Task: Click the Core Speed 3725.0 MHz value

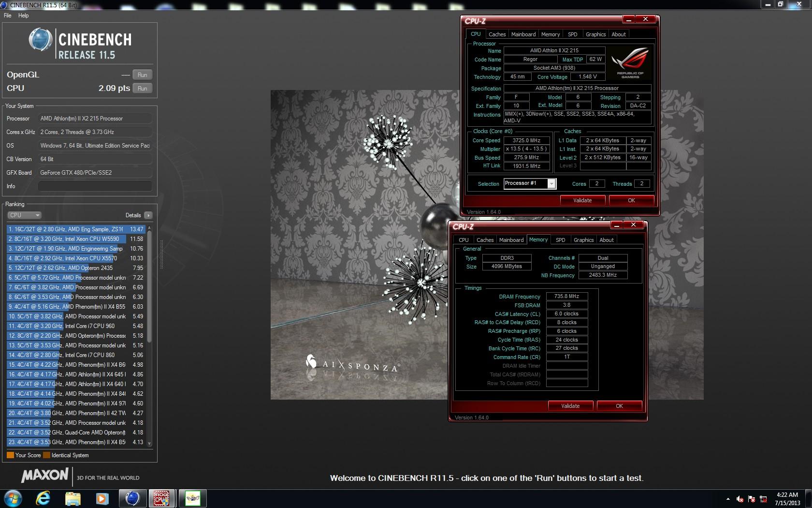Action: coord(526,140)
